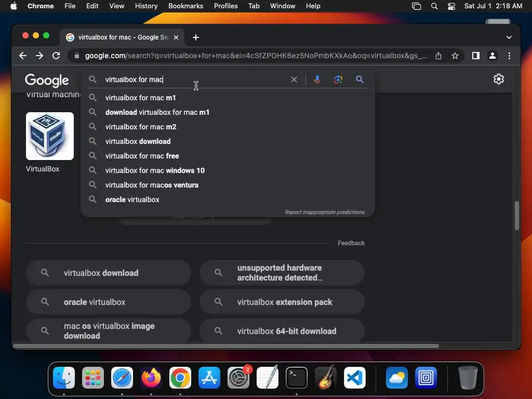Choose suggestion virtualbox for mac m2

(x=228, y=127)
